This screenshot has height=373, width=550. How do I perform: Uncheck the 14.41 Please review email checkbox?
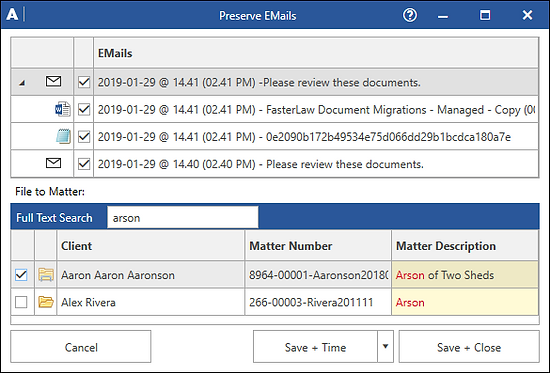tap(84, 82)
